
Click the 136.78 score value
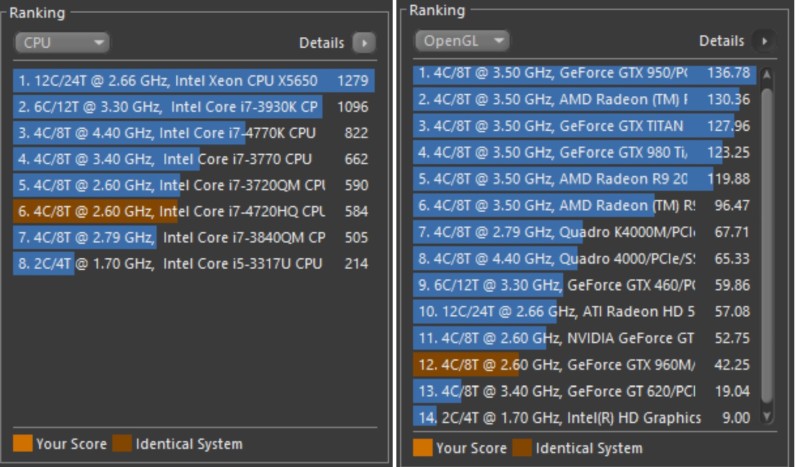click(729, 73)
